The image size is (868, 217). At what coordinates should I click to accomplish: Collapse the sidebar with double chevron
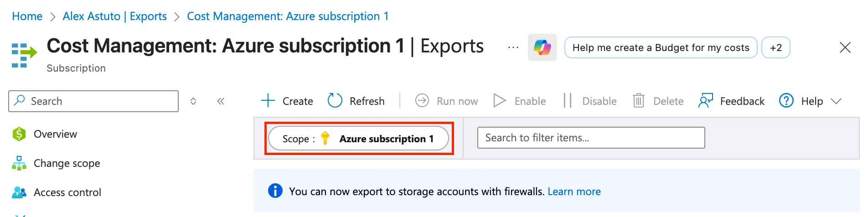[x=221, y=101]
